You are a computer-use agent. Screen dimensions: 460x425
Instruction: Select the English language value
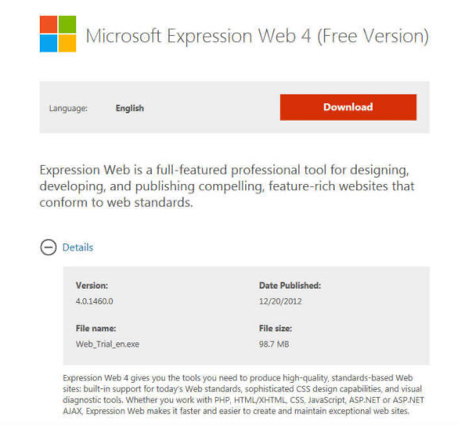point(130,108)
